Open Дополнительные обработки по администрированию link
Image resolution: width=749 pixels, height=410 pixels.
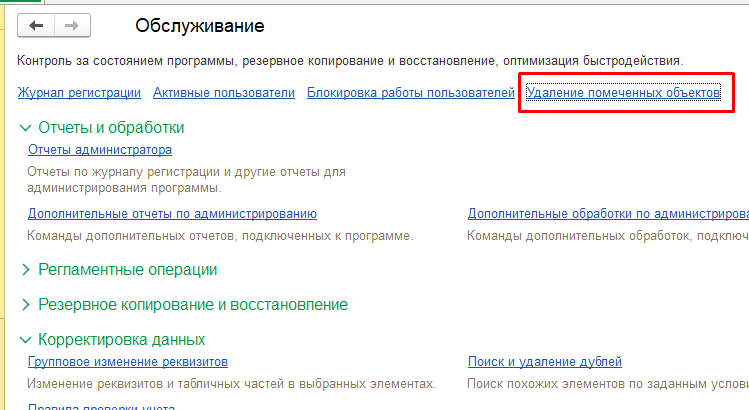click(608, 214)
